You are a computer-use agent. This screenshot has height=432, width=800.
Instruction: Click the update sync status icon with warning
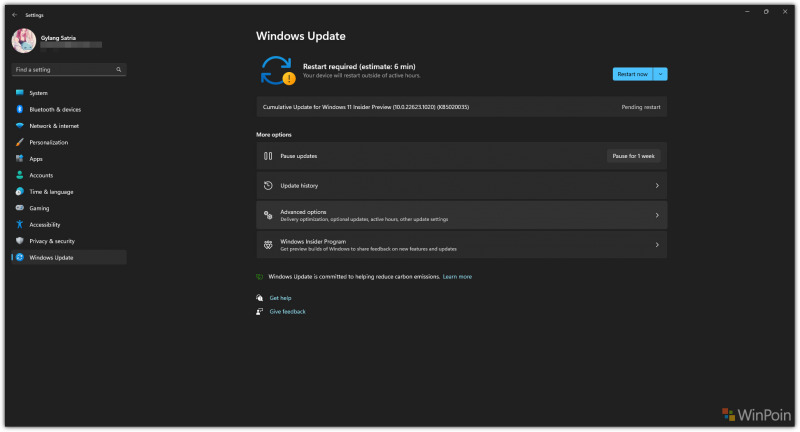click(x=278, y=70)
